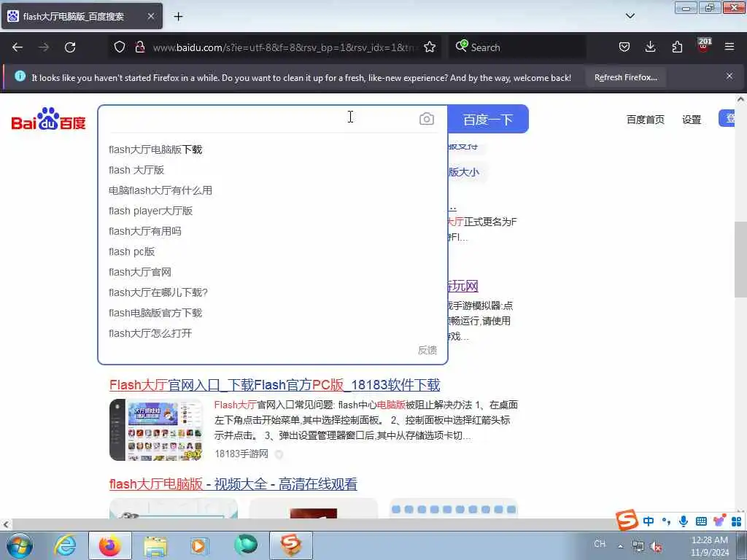Open the media player taskbar icon

pyautogui.click(x=199, y=545)
